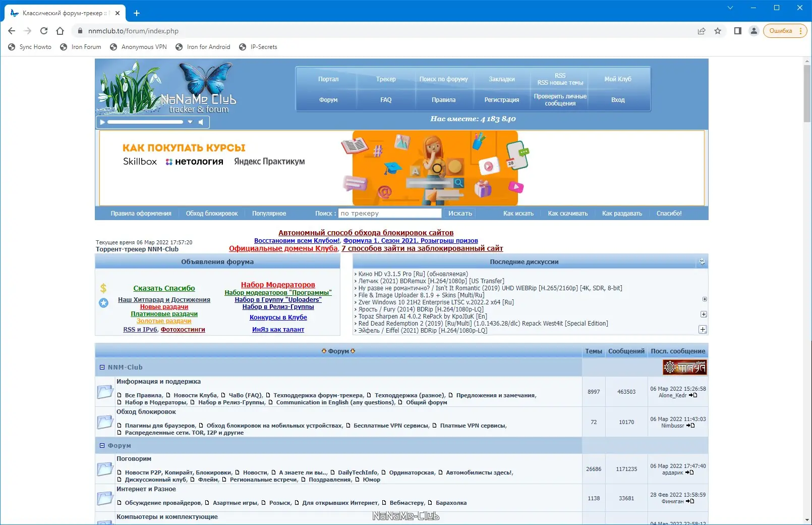The image size is (812, 525).
Task: Open the radio station dropdown arrow
Action: pos(190,122)
